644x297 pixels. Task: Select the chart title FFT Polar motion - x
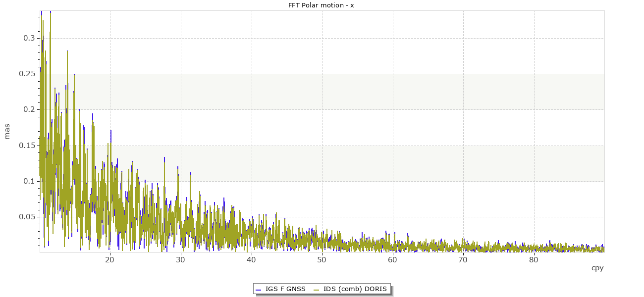(321, 5)
